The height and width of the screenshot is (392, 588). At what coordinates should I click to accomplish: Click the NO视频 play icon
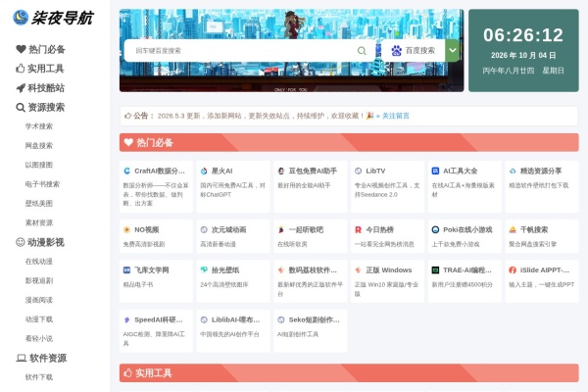(x=126, y=229)
